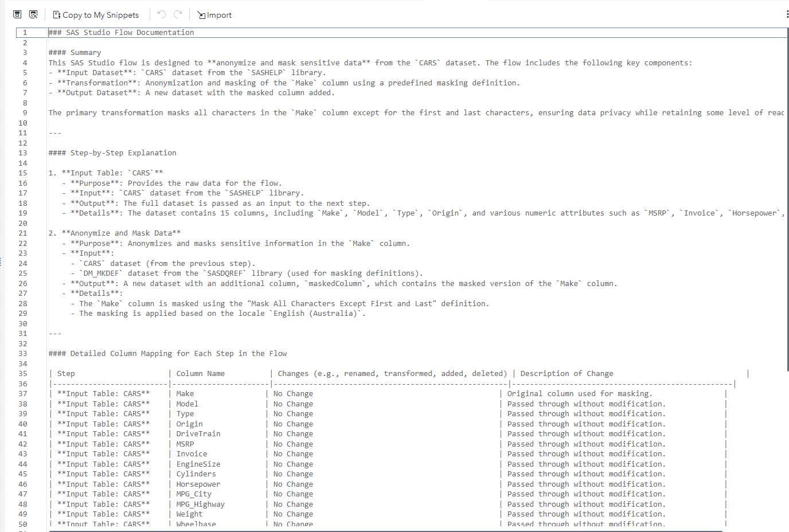Viewport: 789px width, 532px height.
Task: Click the '1. **Input Table: `CARS`**' line
Action: click(x=106, y=173)
